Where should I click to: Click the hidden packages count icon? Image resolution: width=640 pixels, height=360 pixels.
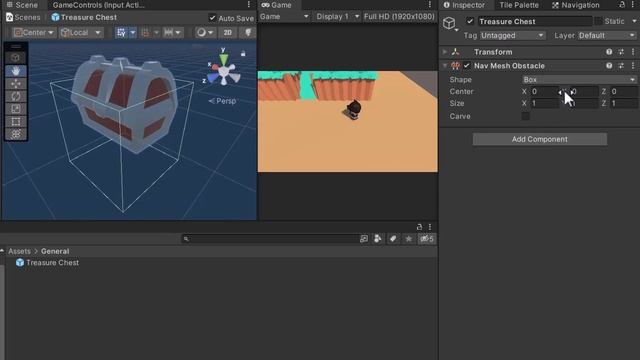[x=427, y=239]
